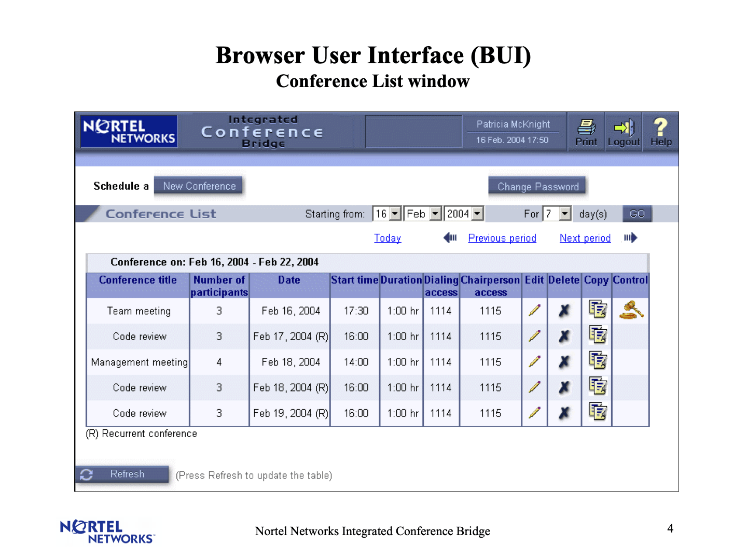
Task: Click the Feb 17, 2004 (R) date cell
Action: [290, 337]
